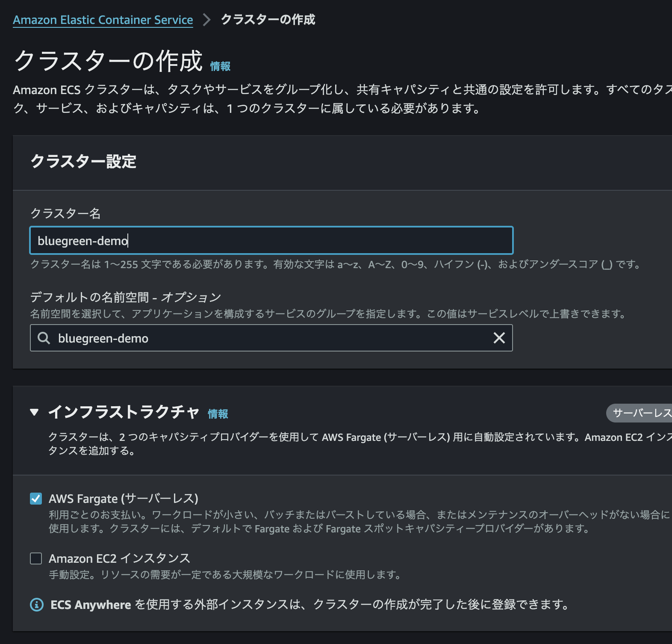Uncheck AWS Fargate (サーバーレス) checkbox

pyautogui.click(x=36, y=499)
